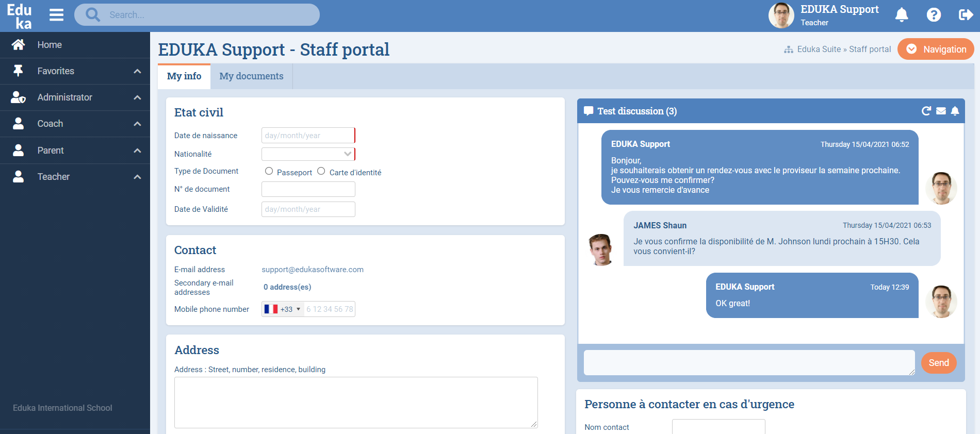The image size is (980, 434).
Task: Open notifications bell in top bar
Action: coord(902,15)
